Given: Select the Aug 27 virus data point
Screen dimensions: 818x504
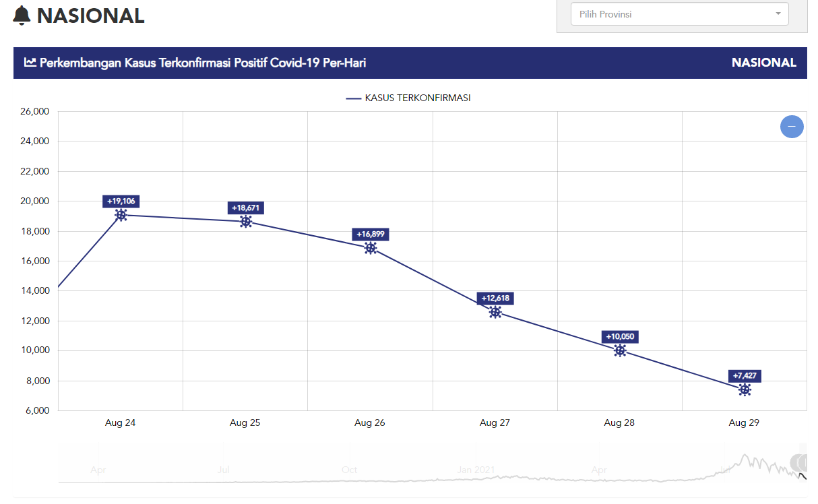Looking at the screenshot, I should pos(495,312).
